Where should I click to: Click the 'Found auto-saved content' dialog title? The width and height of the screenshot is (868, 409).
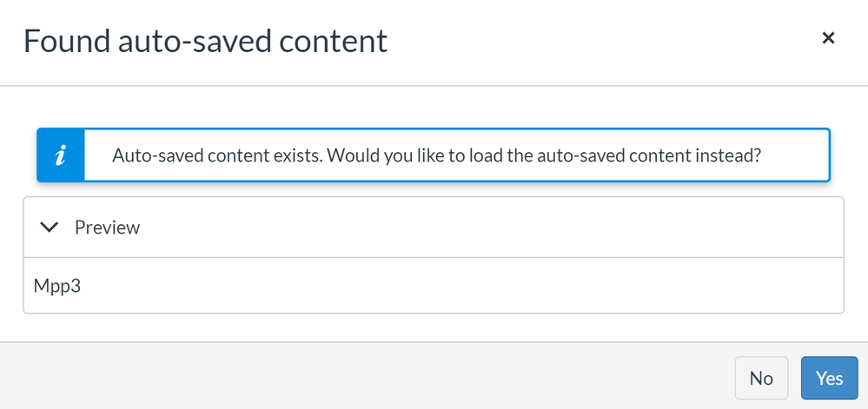tap(205, 42)
